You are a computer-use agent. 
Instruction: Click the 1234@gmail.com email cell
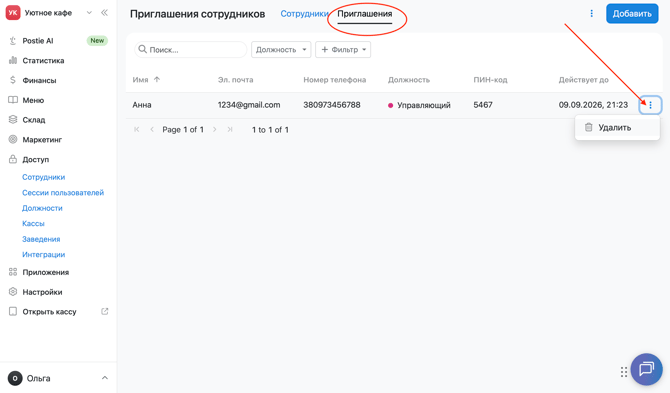pos(249,105)
